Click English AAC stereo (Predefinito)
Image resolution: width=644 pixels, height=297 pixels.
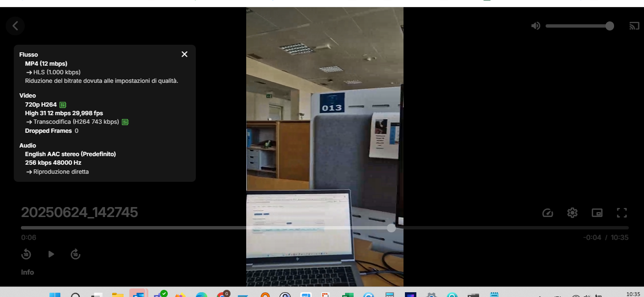coord(70,154)
